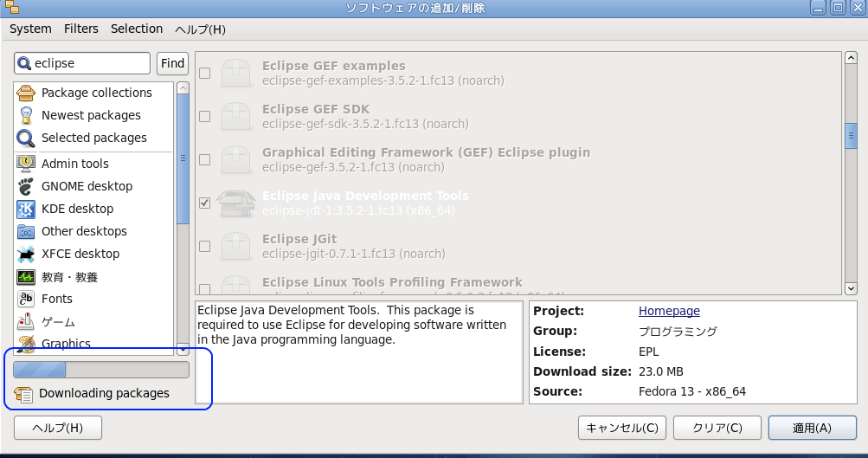The width and height of the screenshot is (868, 458).
Task: Click the ゲーム joystick icon
Action: (25, 321)
